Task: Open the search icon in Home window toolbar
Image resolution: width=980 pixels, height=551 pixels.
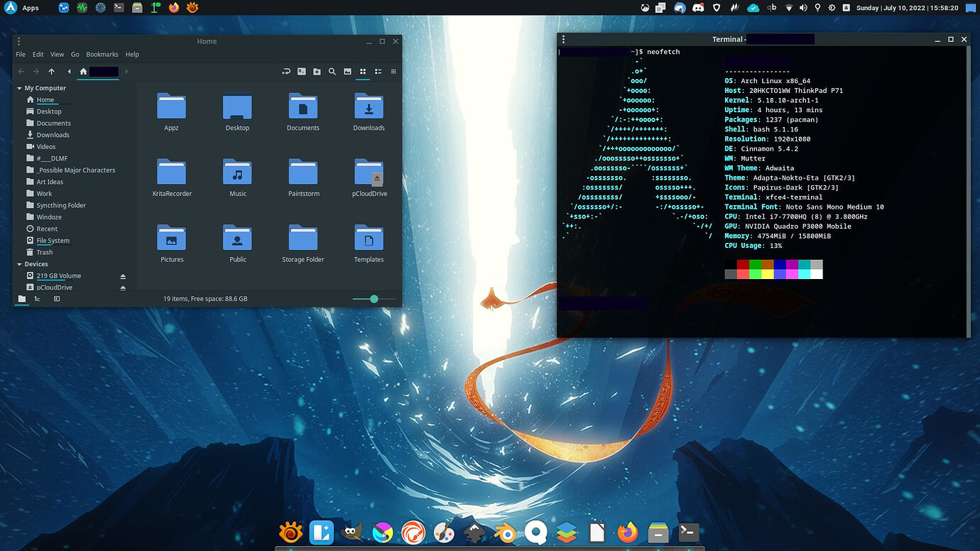Action: [332, 71]
